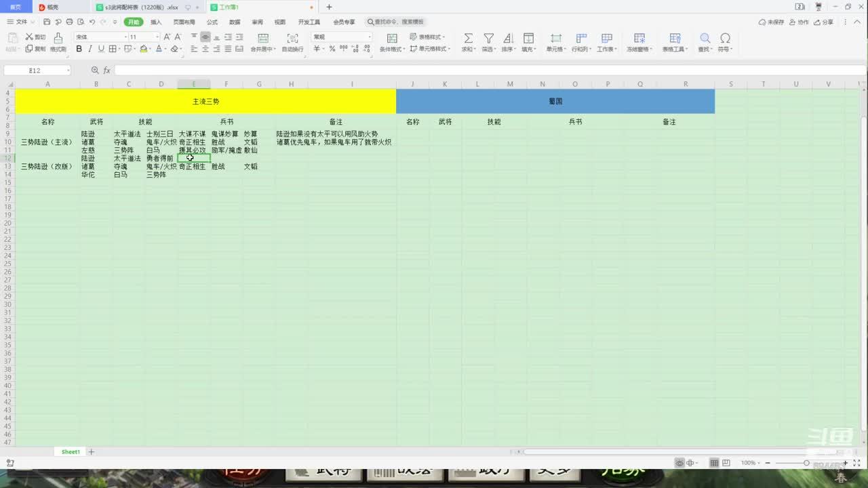Click the Collaborate (协作) button
This screenshot has width=868, height=488.
[800, 22]
